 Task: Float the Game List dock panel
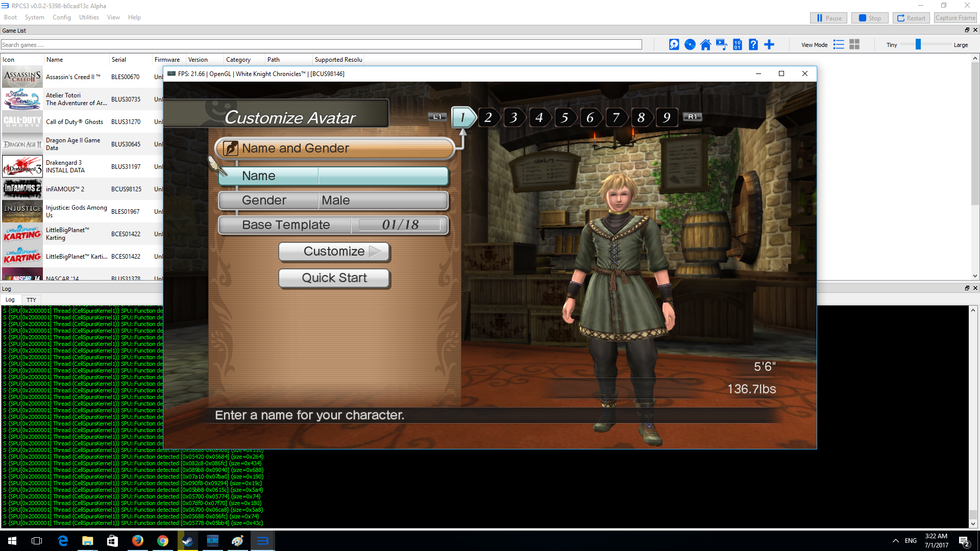[967, 30]
